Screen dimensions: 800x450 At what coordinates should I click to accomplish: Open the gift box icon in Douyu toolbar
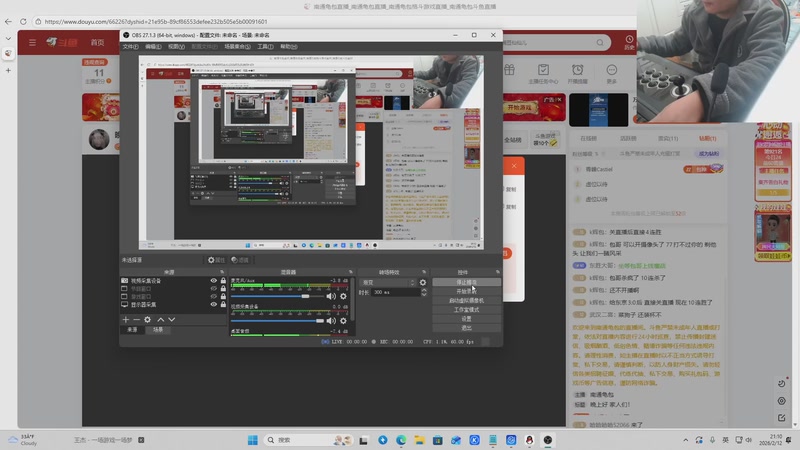click(509, 70)
